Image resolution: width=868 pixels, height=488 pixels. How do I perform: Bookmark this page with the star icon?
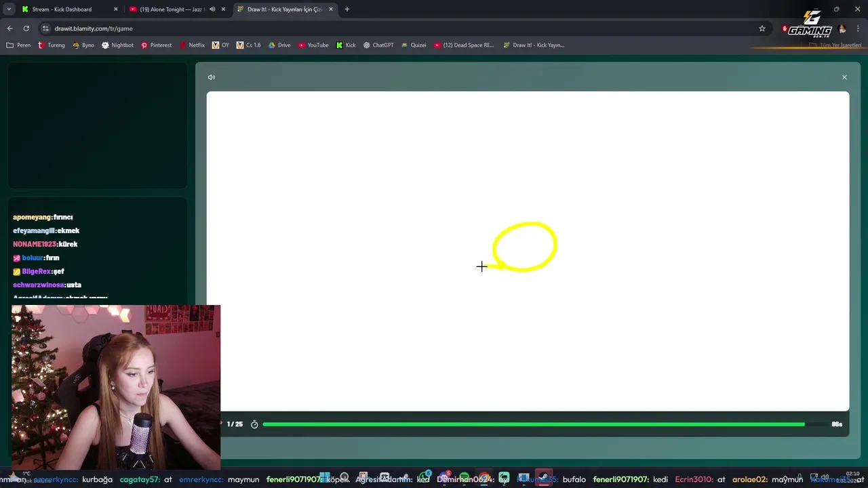762,28
